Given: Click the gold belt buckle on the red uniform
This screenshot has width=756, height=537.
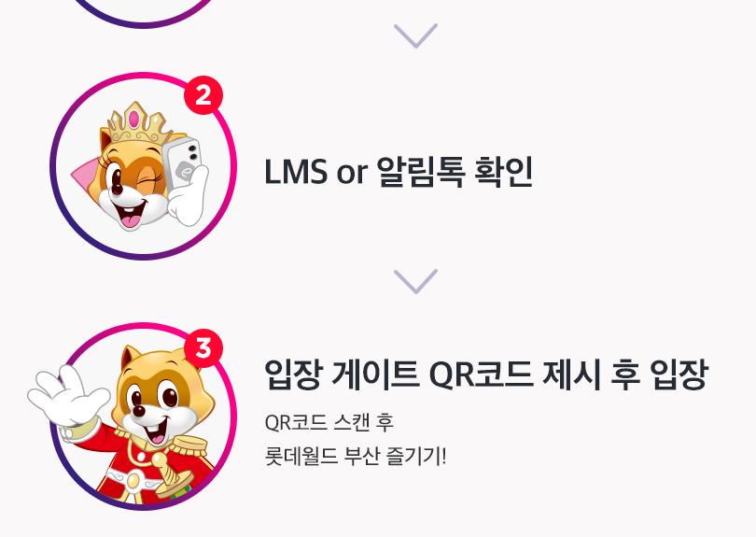Looking at the screenshot, I should coord(133,481).
